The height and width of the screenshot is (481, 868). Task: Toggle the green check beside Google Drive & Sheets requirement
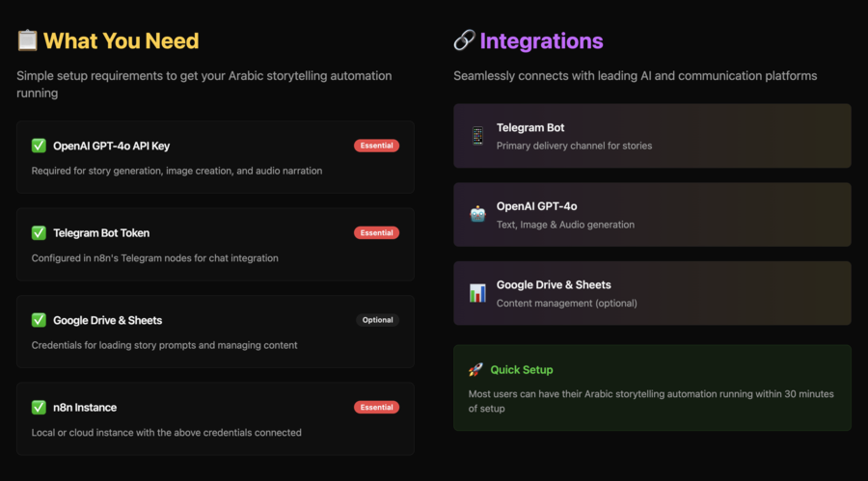point(39,320)
